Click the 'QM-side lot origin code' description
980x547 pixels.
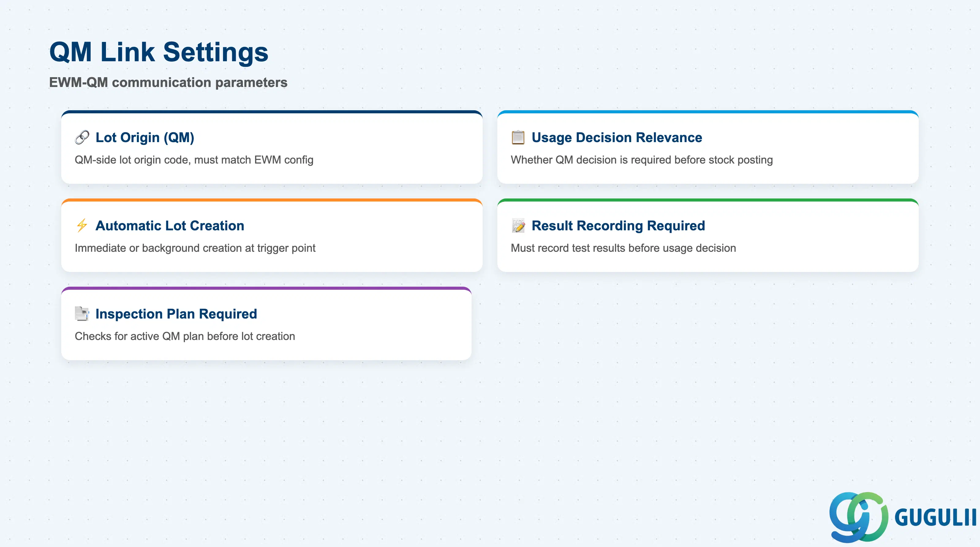[194, 160]
